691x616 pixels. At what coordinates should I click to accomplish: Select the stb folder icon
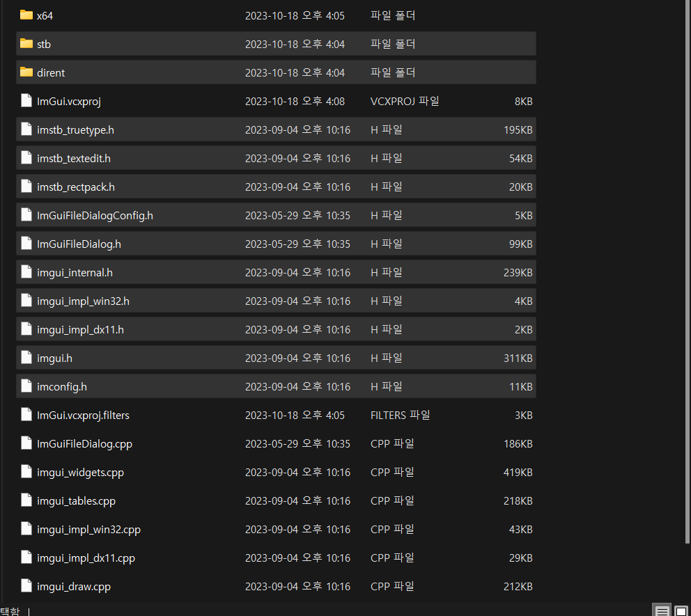(26, 44)
